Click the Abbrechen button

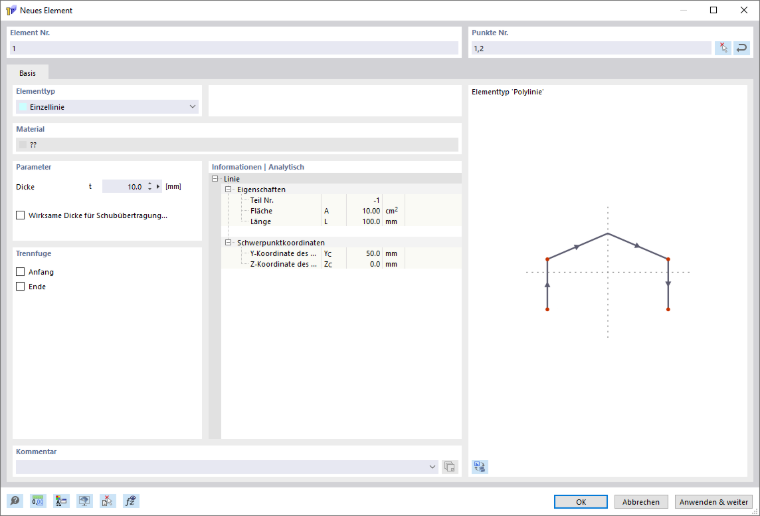(641, 502)
